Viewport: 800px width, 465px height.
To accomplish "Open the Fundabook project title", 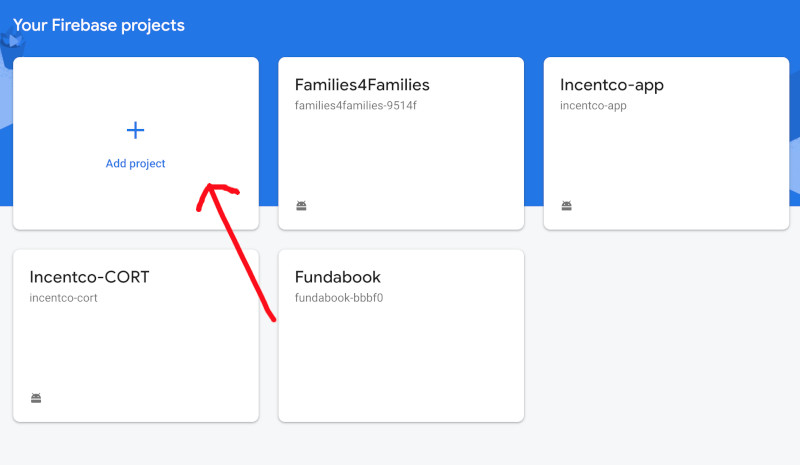I will (x=338, y=277).
